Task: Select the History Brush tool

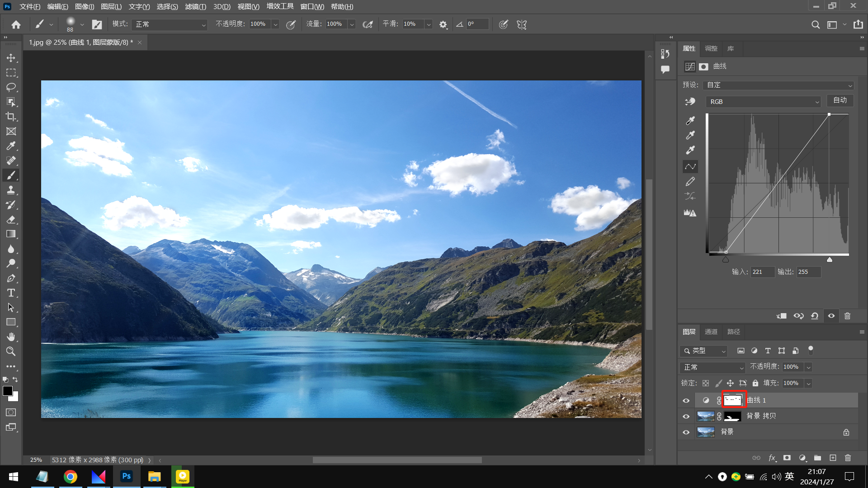Action: tap(11, 205)
